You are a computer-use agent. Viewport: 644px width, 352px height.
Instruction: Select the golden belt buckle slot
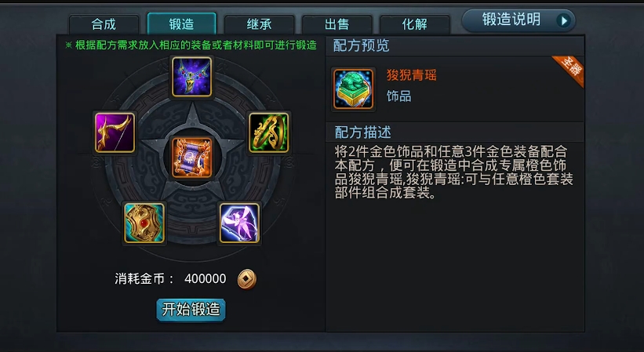pyautogui.click(x=144, y=223)
